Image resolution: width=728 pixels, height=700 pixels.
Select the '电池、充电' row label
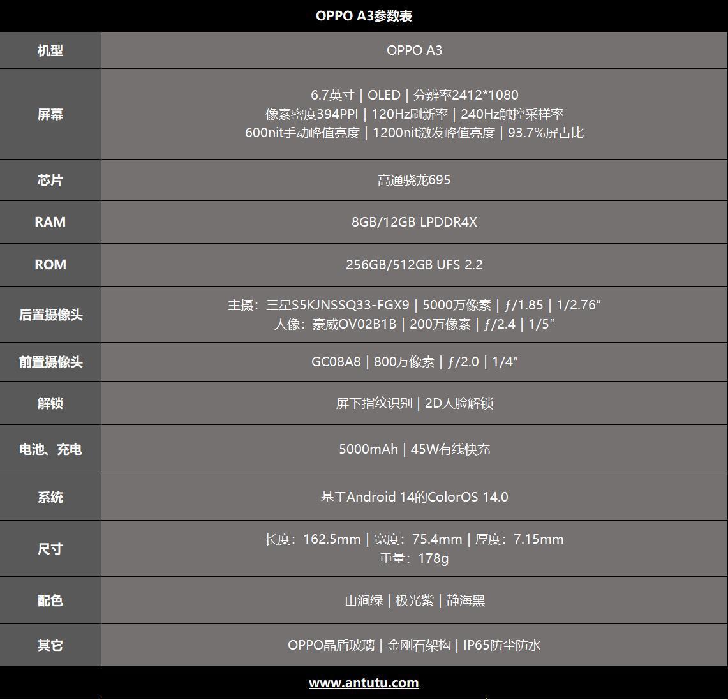pos(50,449)
